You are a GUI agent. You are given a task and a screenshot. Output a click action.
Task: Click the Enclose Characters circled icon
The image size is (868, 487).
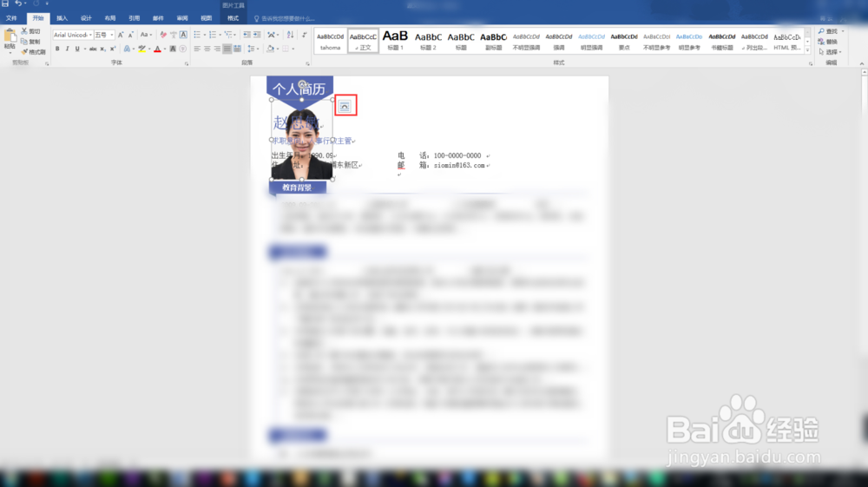[182, 49]
